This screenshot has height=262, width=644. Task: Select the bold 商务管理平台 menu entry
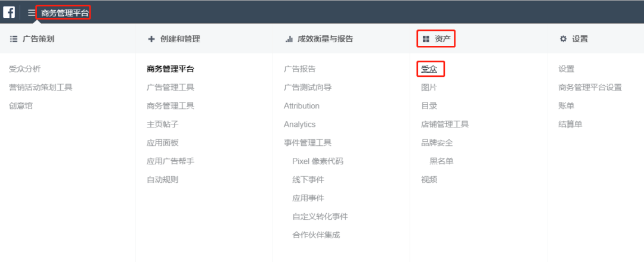[x=171, y=69]
